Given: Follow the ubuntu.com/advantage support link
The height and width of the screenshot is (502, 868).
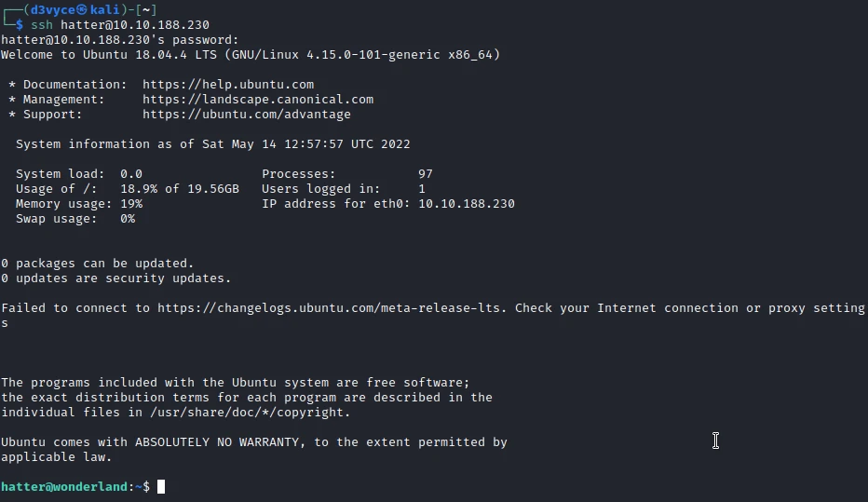Looking at the screenshot, I should pyautogui.click(x=247, y=115).
